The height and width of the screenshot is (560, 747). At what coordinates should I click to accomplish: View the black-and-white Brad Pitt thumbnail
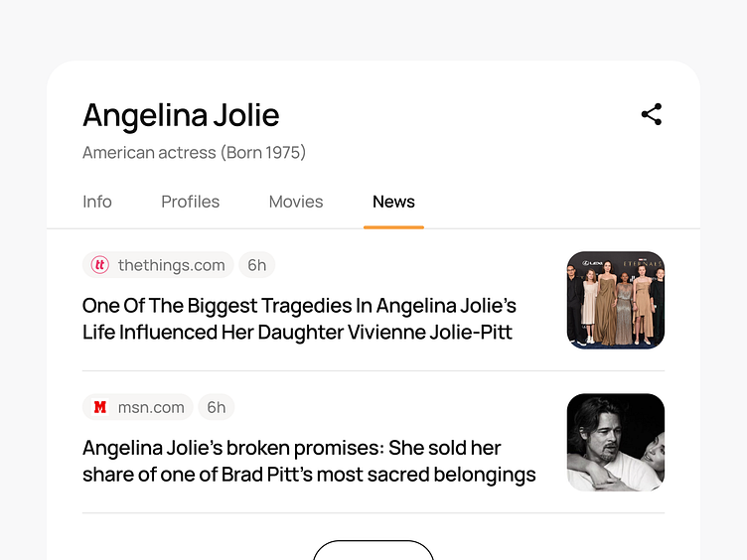[616, 443]
